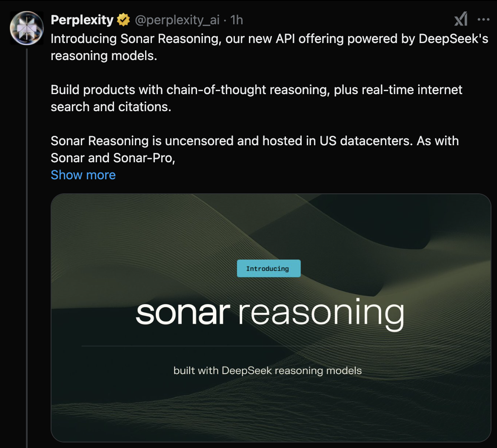Open Grok's explanation of this post
497x448 pixels.
click(x=461, y=19)
